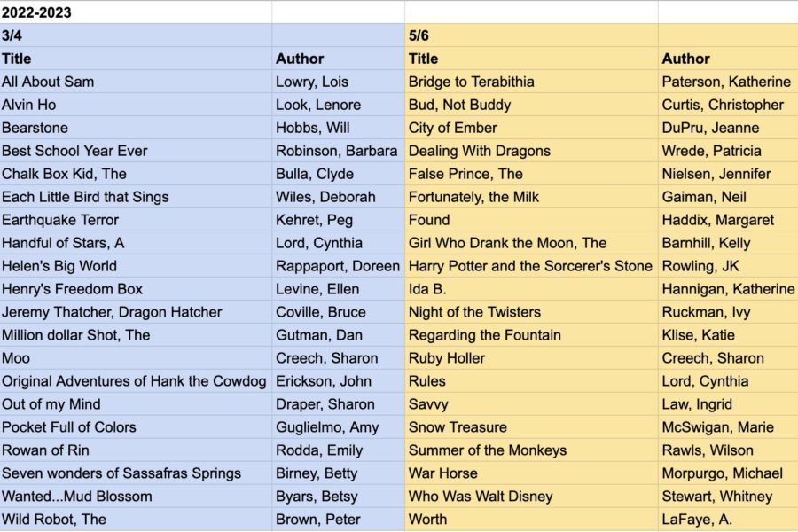Click the 5/6 grade level cell
The height and width of the screenshot is (532, 798).
(x=531, y=35)
